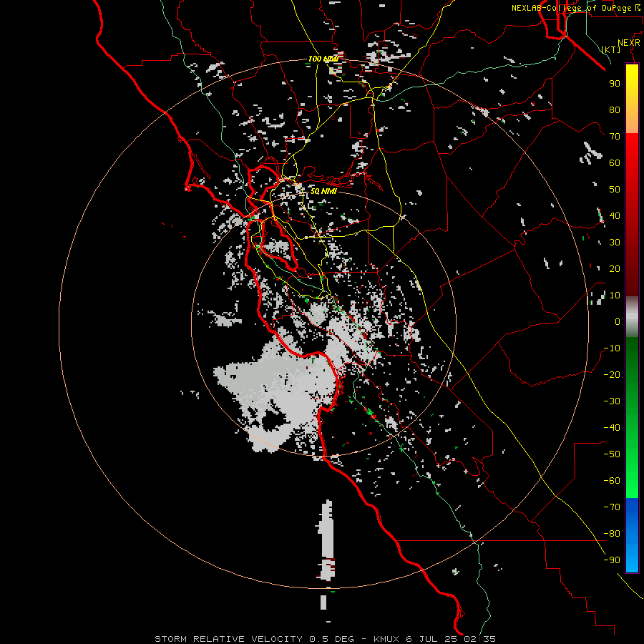Click the 0 scale value
Image resolution: width=644 pixels, height=644 pixels.
pyautogui.click(x=618, y=322)
